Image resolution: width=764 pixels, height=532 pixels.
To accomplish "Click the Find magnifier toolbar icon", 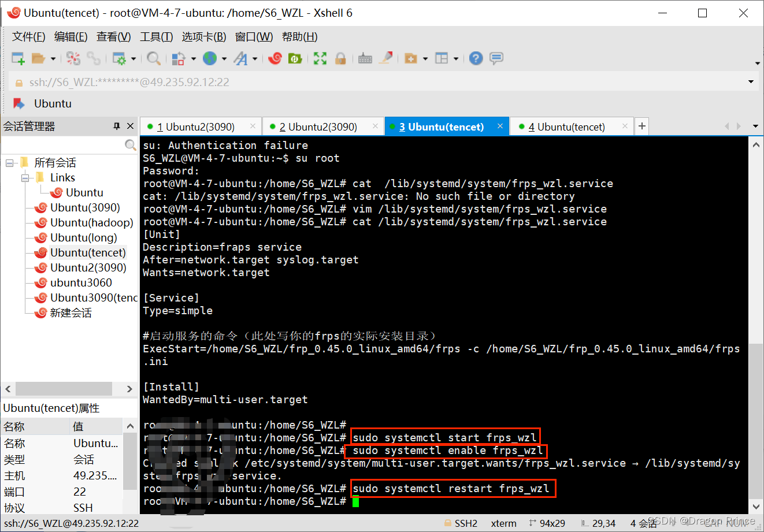I will 153,58.
